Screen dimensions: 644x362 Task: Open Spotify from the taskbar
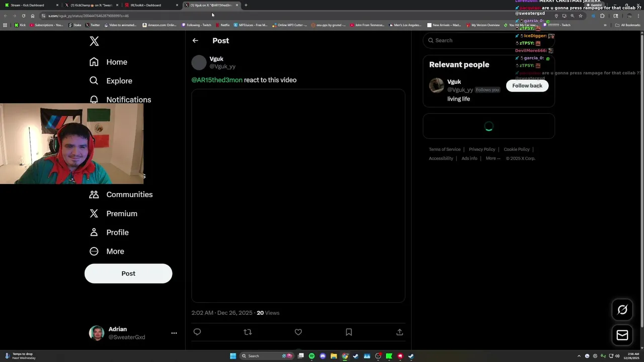[311, 356]
